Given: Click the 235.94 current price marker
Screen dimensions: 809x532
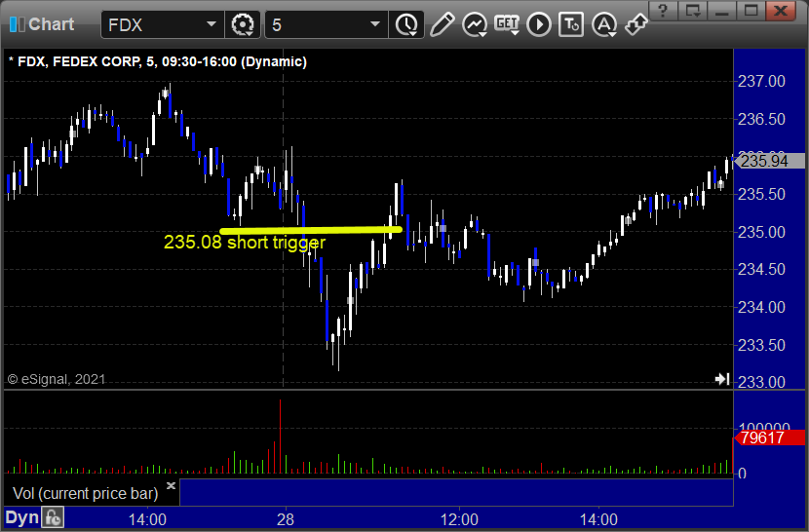Looking at the screenshot, I should click(x=769, y=161).
